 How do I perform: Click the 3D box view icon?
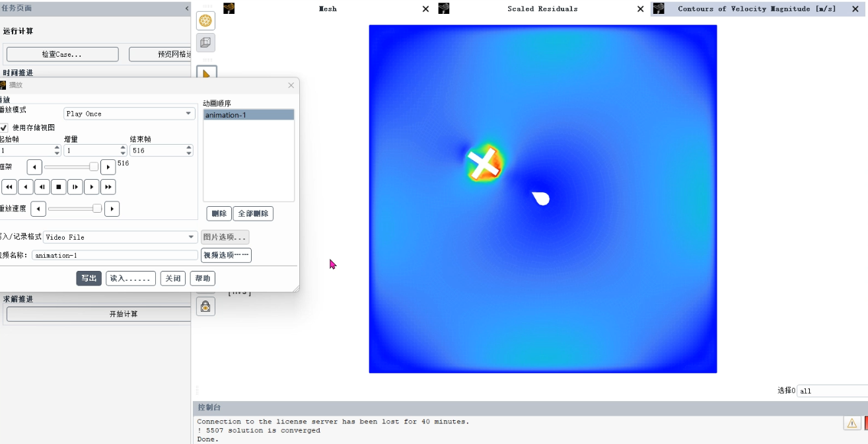pos(205,43)
